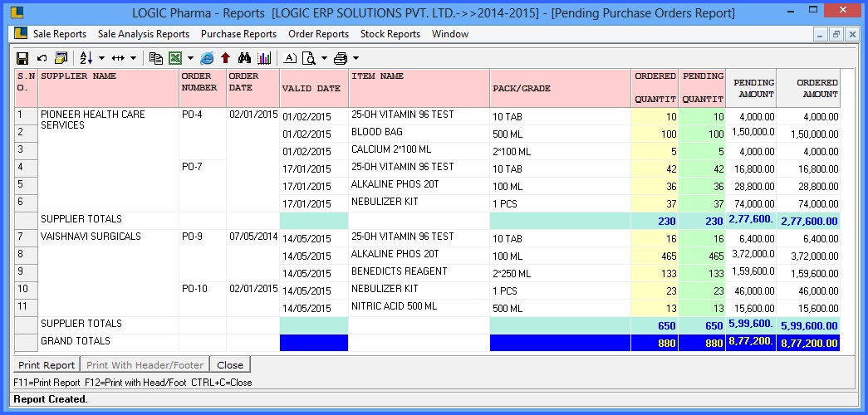
Task: Restore the inner report window
Action: pyautogui.click(x=836, y=34)
